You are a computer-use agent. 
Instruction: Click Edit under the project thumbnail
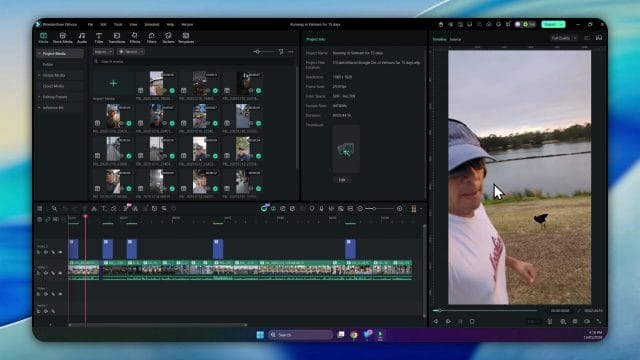(x=342, y=180)
